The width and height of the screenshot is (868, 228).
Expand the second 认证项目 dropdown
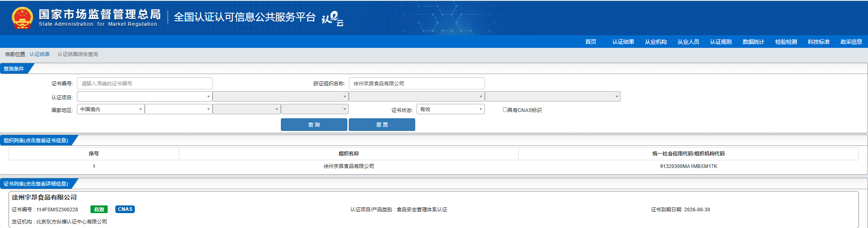[280, 97]
